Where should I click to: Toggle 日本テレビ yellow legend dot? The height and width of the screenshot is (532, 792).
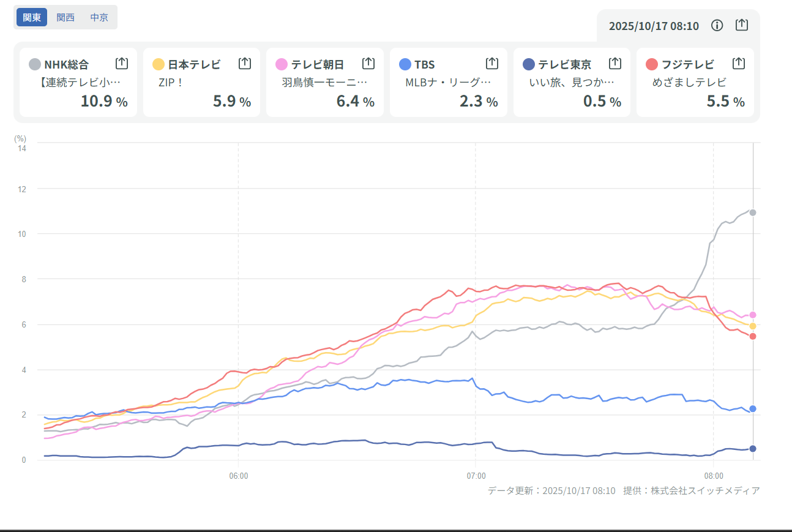(x=159, y=64)
